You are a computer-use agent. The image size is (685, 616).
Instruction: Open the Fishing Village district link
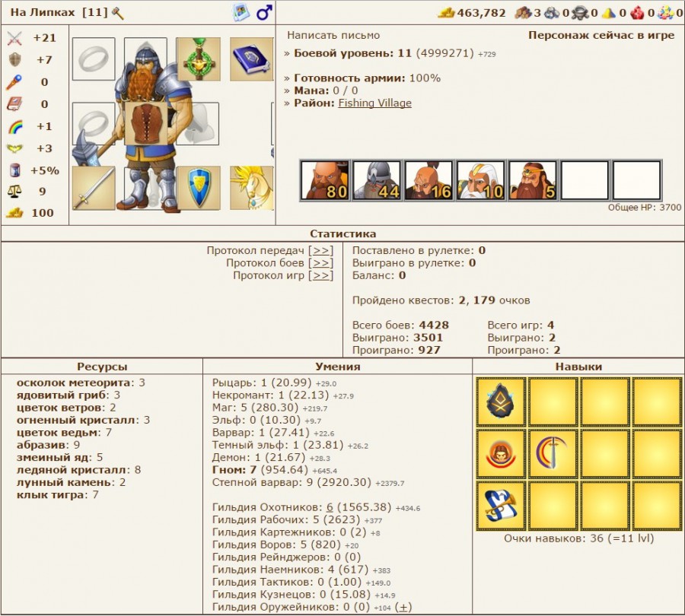tap(374, 103)
